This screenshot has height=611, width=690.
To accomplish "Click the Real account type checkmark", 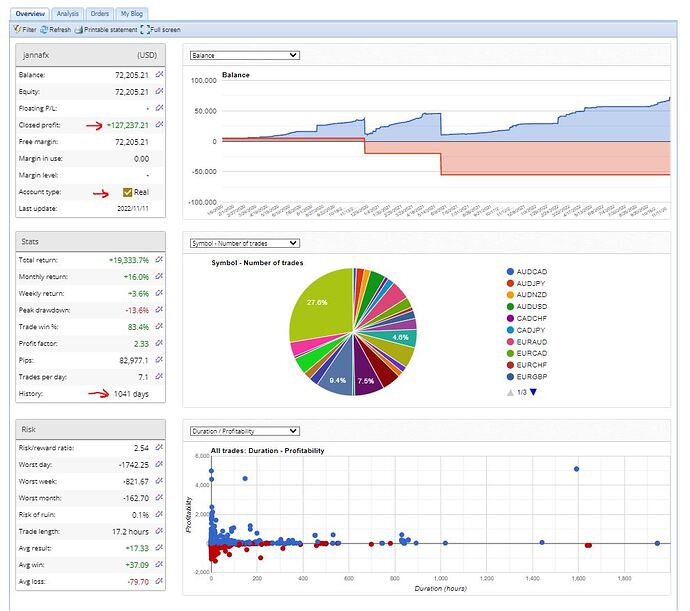I will [x=128, y=192].
